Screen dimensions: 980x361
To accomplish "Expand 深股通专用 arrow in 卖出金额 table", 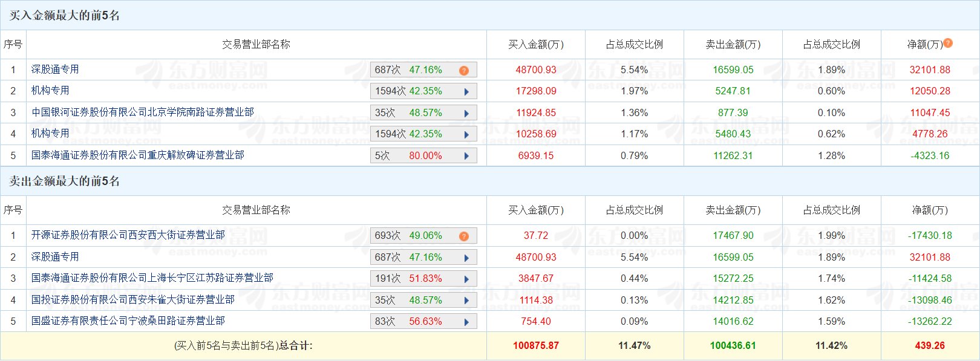I will click(466, 258).
